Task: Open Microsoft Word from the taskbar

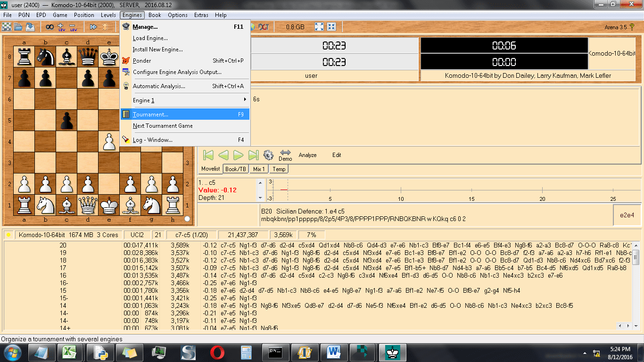Action: pos(334,352)
